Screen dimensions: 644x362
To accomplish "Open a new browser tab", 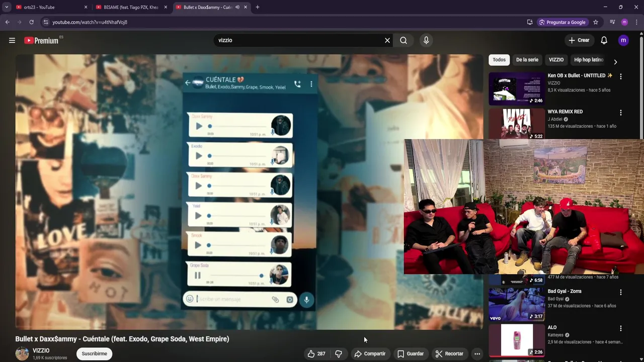I will pyautogui.click(x=258, y=7).
